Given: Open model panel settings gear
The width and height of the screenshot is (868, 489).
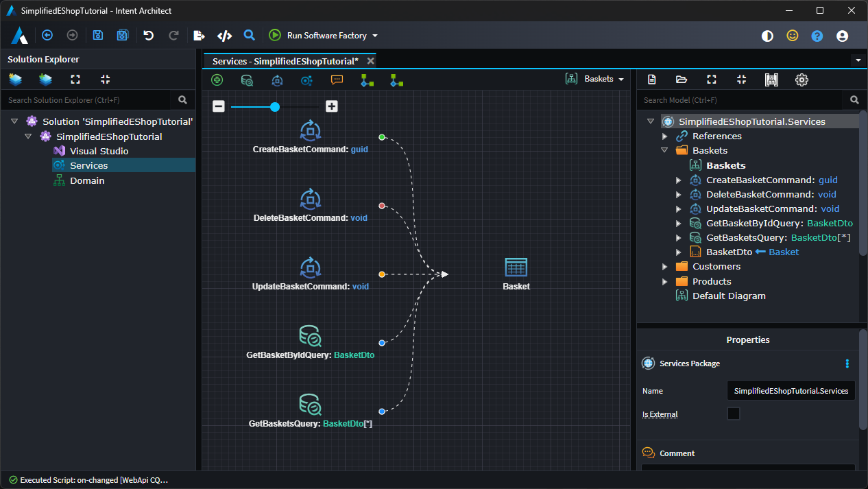Looking at the screenshot, I should coord(801,80).
